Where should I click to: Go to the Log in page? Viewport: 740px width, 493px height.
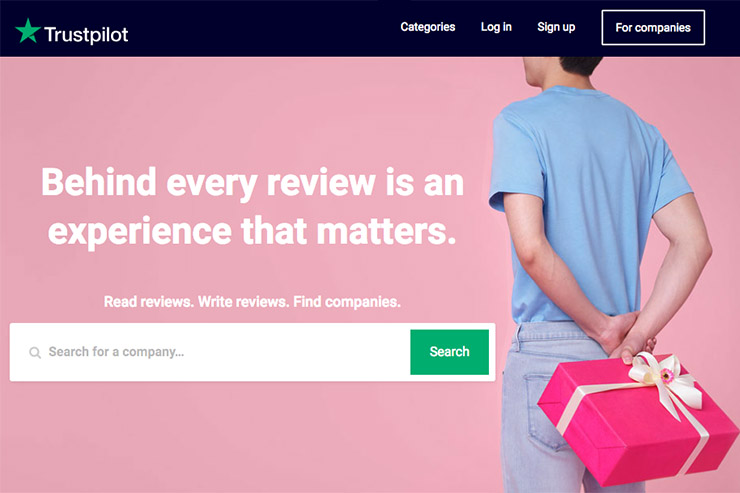click(496, 27)
